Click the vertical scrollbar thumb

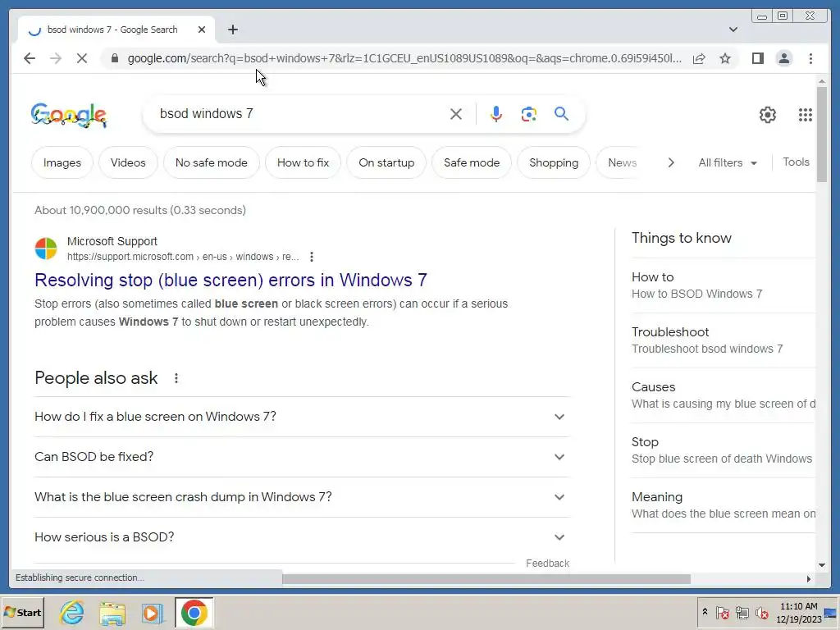[x=822, y=134]
